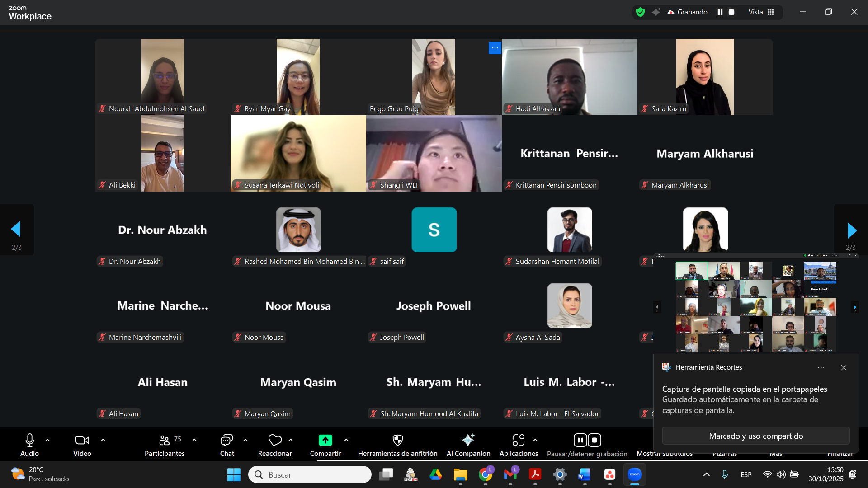Pause recording in top bar
This screenshot has width=868, height=488.
[720, 12]
